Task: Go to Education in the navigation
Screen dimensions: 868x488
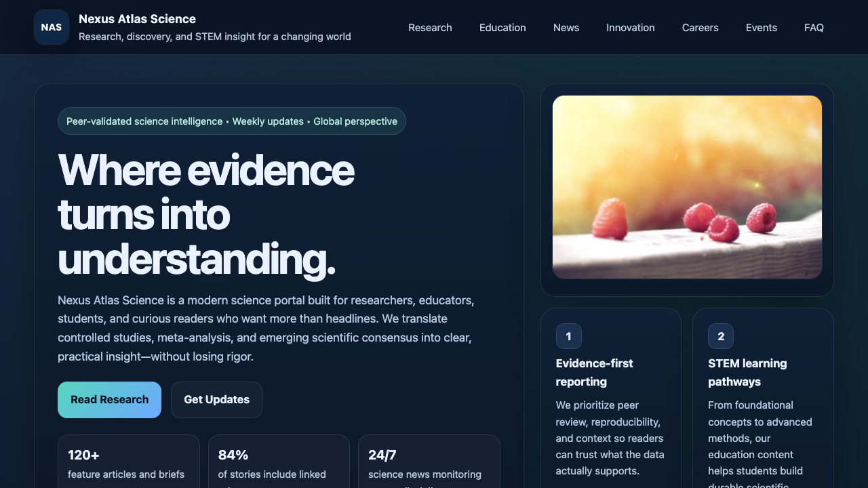Action: (502, 28)
